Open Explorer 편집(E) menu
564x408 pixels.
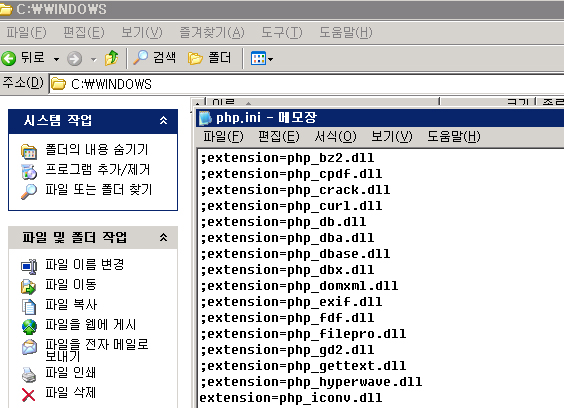(83, 33)
